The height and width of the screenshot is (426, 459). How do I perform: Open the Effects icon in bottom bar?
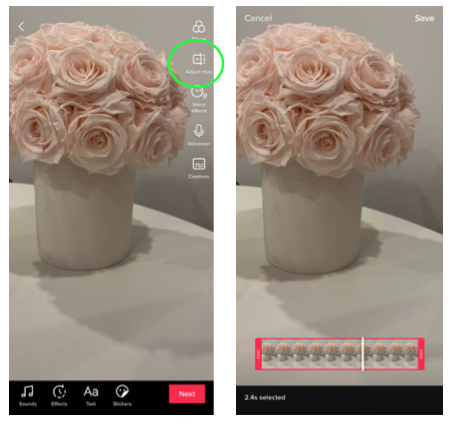[x=59, y=396]
